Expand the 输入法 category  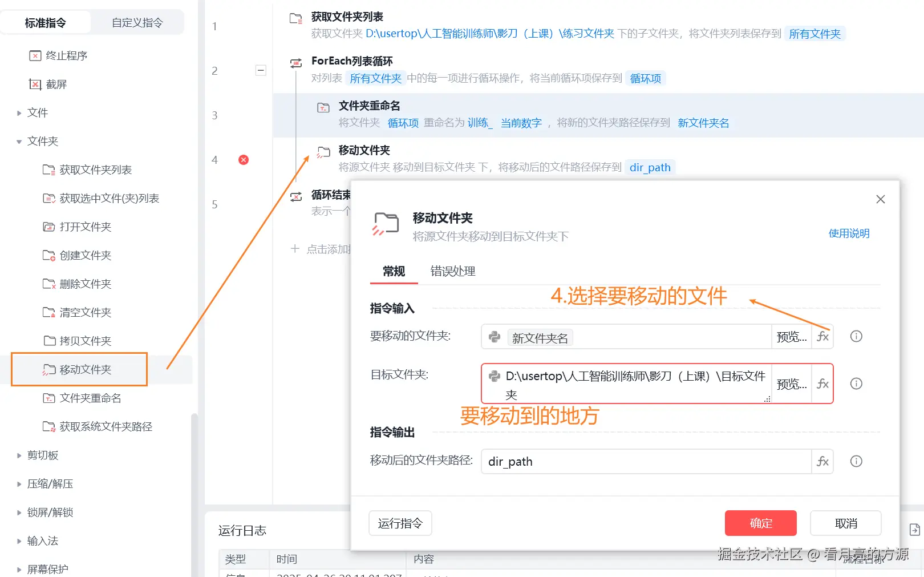coord(19,541)
